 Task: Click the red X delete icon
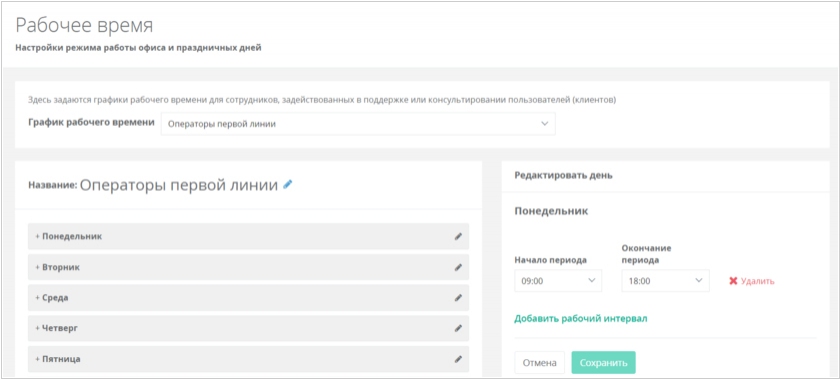(733, 281)
